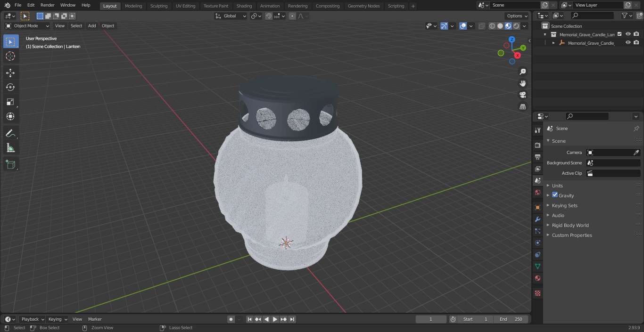This screenshot has height=332, width=644.
Task: Toggle proportional editing
Action: click(292, 16)
